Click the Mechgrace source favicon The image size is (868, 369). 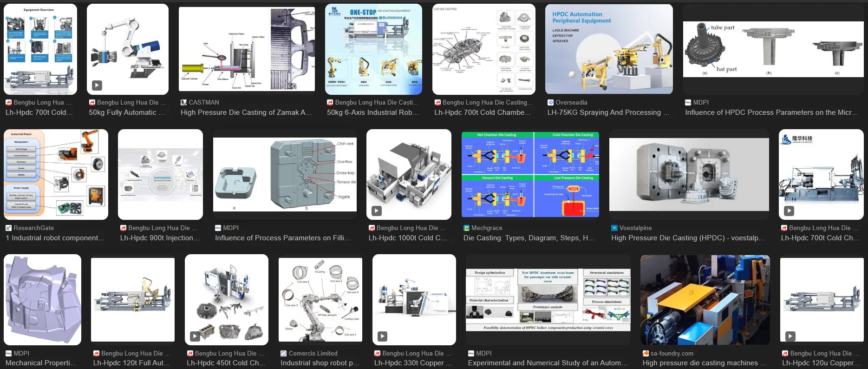pyautogui.click(x=466, y=228)
